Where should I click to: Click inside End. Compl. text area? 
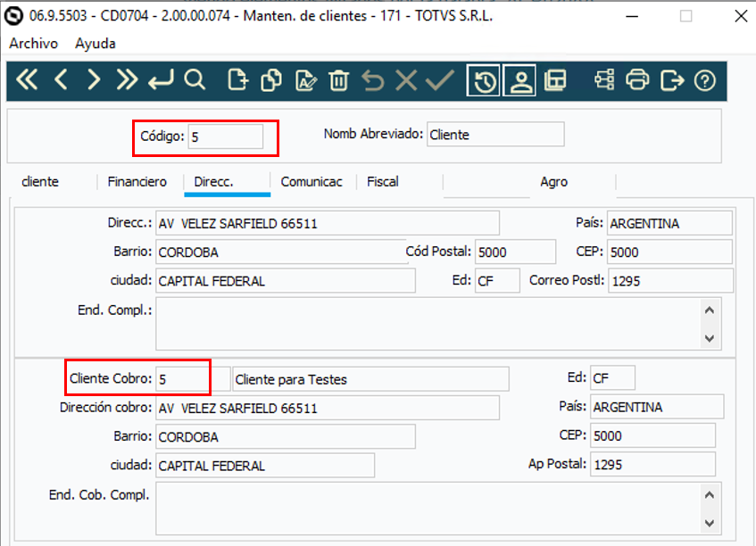[x=429, y=323]
